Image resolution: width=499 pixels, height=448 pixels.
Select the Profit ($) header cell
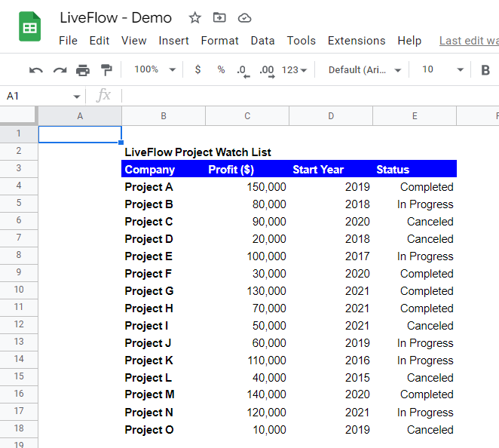247,169
